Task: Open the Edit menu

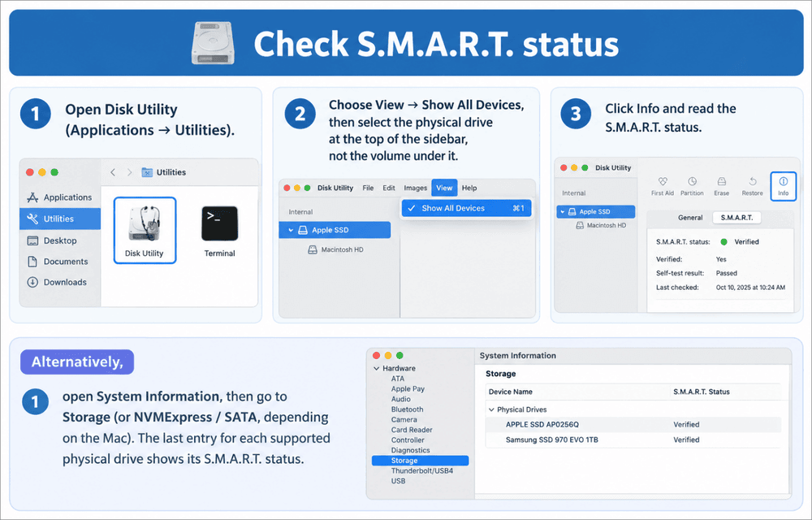Action: click(388, 188)
